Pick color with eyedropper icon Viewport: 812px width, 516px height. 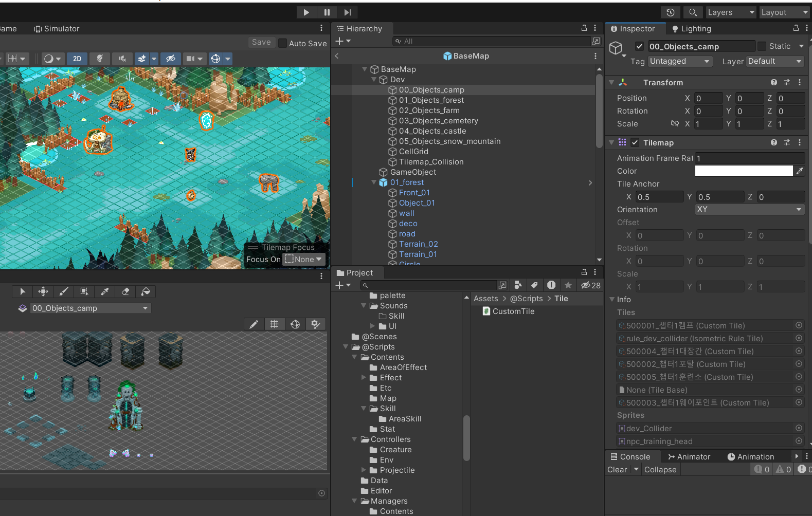[800, 171]
